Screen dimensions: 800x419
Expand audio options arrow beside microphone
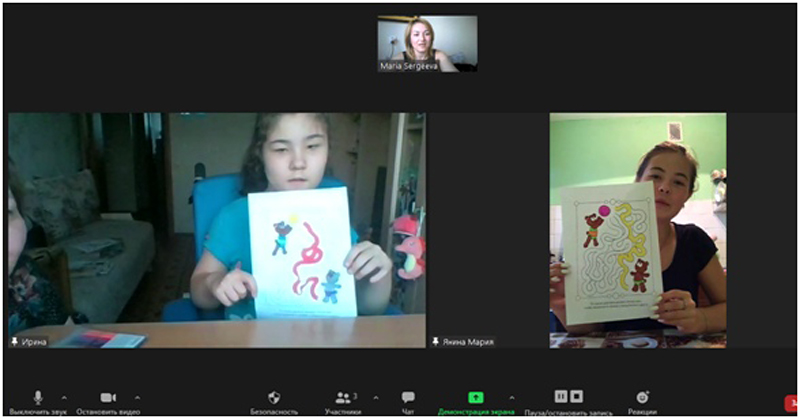(x=65, y=397)
